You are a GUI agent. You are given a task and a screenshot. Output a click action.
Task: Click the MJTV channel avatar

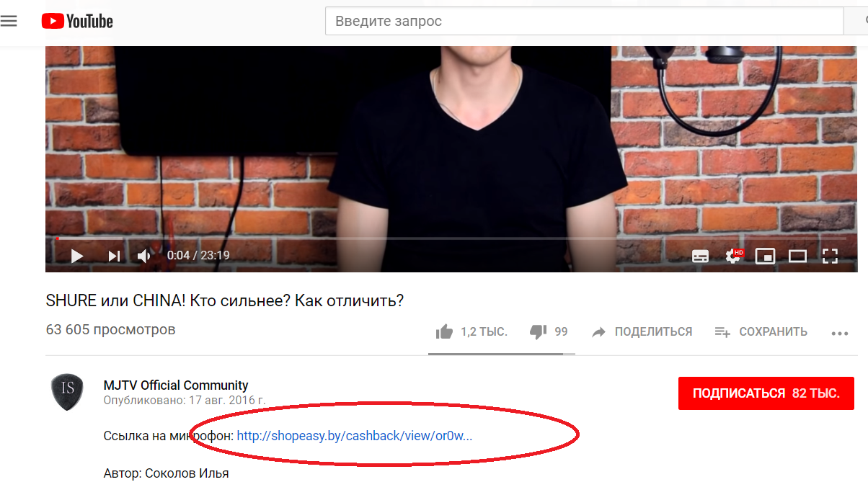pos(67,392)
